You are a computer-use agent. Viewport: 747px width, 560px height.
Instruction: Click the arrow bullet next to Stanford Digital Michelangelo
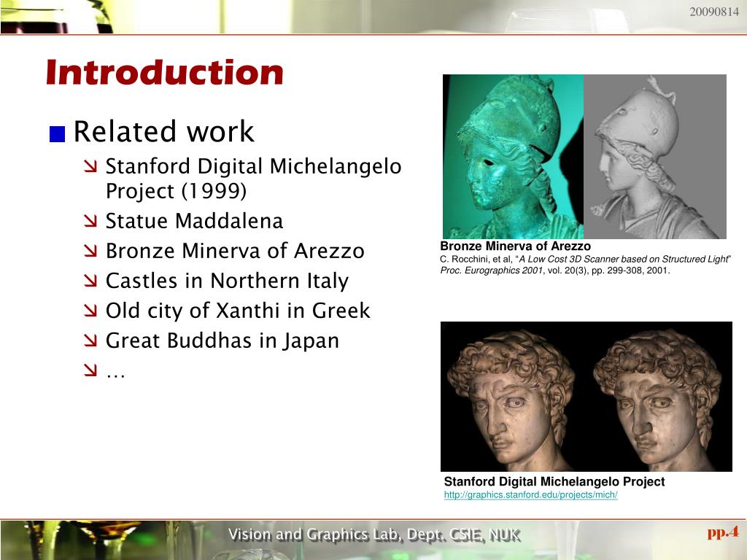90,166
